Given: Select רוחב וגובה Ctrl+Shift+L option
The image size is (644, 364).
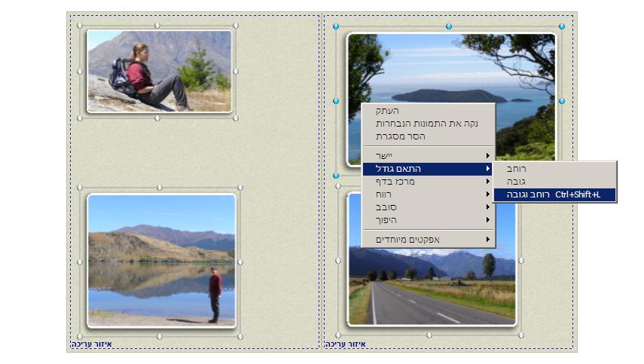Looking at the screenshot, I should (x=555, y=195).
